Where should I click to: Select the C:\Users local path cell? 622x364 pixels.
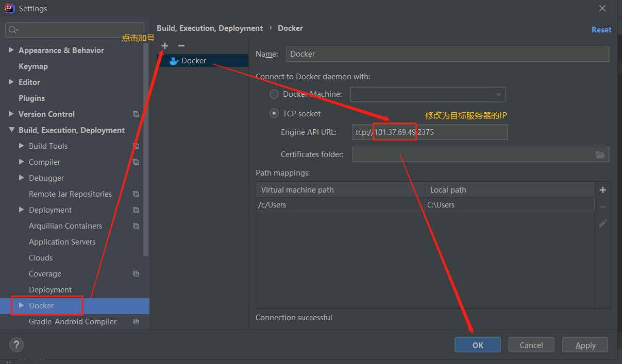[x=510, y=204]
